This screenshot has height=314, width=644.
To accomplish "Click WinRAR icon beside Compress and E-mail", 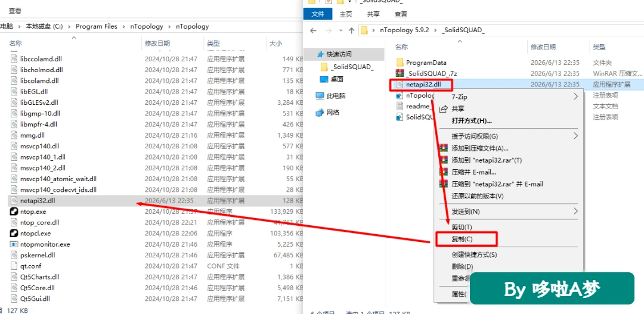I will pos(443,172).
